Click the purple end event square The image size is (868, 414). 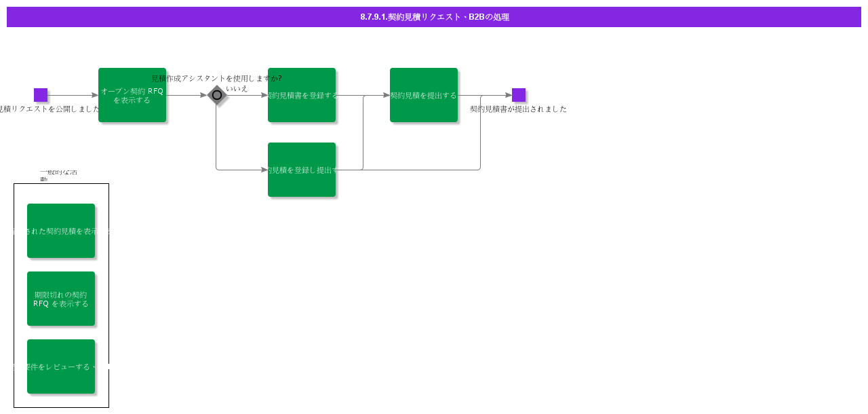(519, 95)
